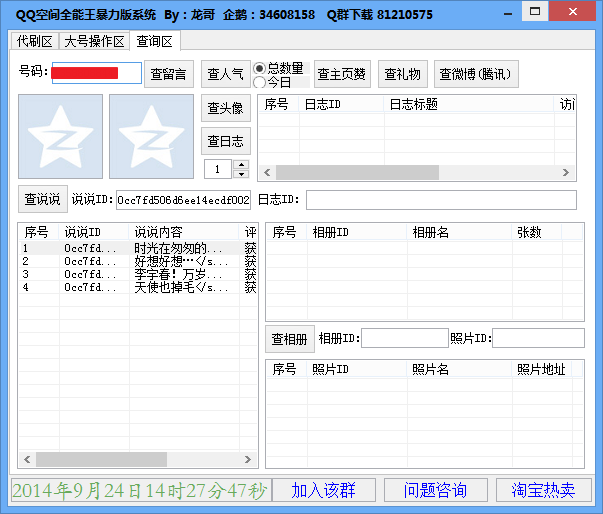Click the 号码 input field

[97, 73]
